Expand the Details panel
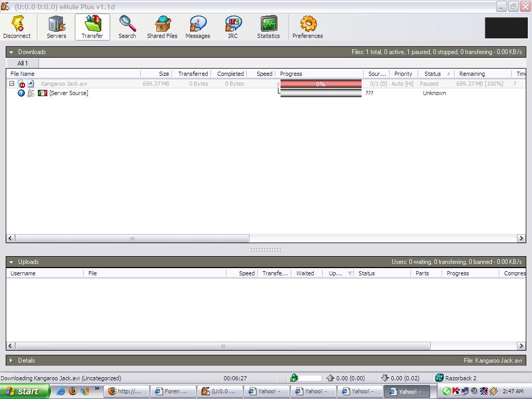 (x=11, y=361)
